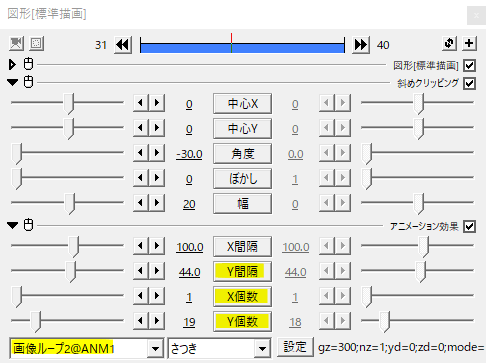Uncheck the 斜めクリッピング checkbox
The height and width of the screenshot is (363, 486).
coord(469,83)
